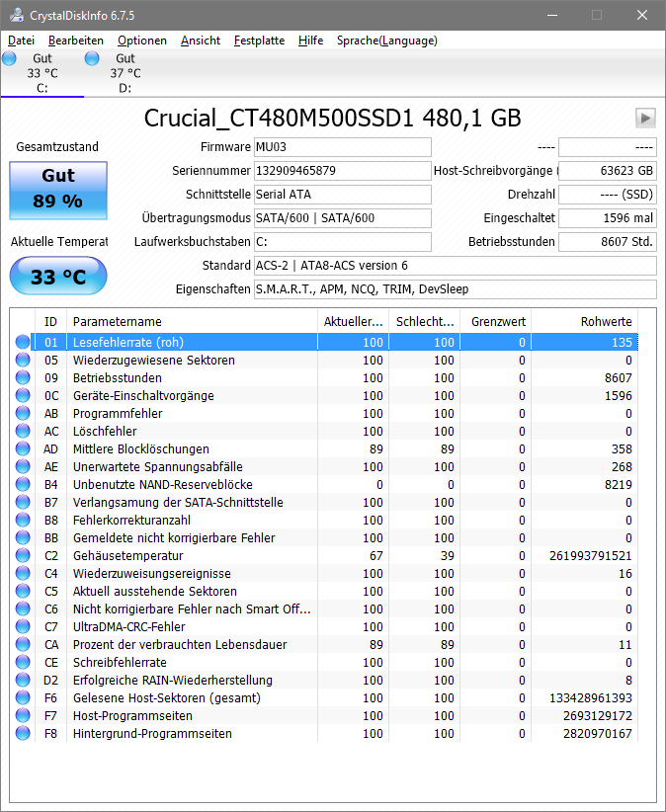Open the Festplatte menu

coord(260,41)
